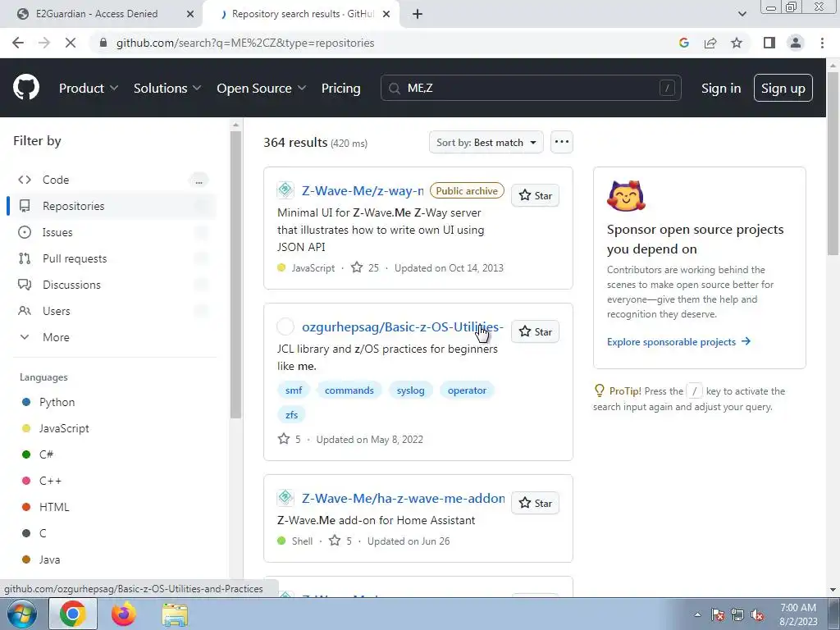Open Windows Start button
Viewport: 840px width, 630px height.
pos(22,614)
